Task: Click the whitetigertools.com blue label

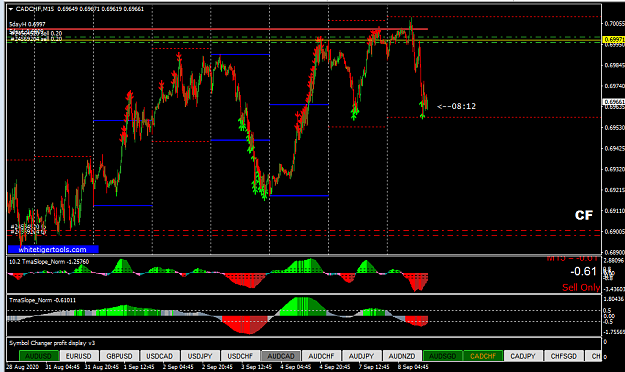Action: click(53, 250)
